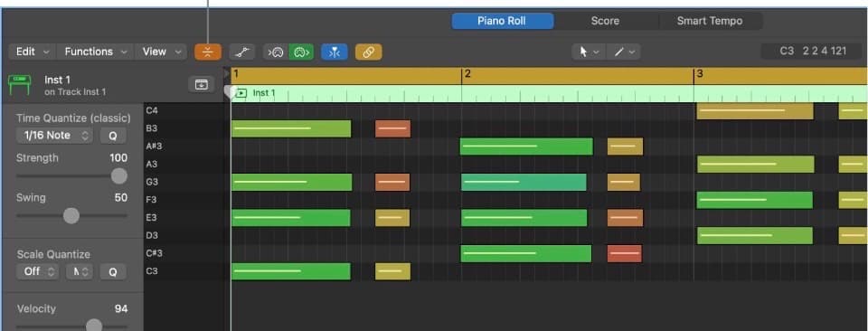868x331 pixels.
Task: Select the short yellow A#3 note in bar 2
Action: coord(625,147)
